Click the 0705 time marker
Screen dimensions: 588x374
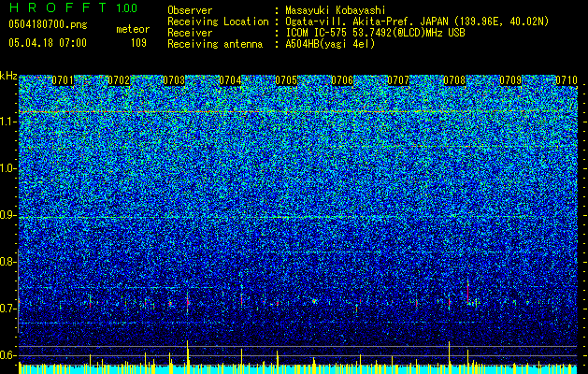point(286,80)
